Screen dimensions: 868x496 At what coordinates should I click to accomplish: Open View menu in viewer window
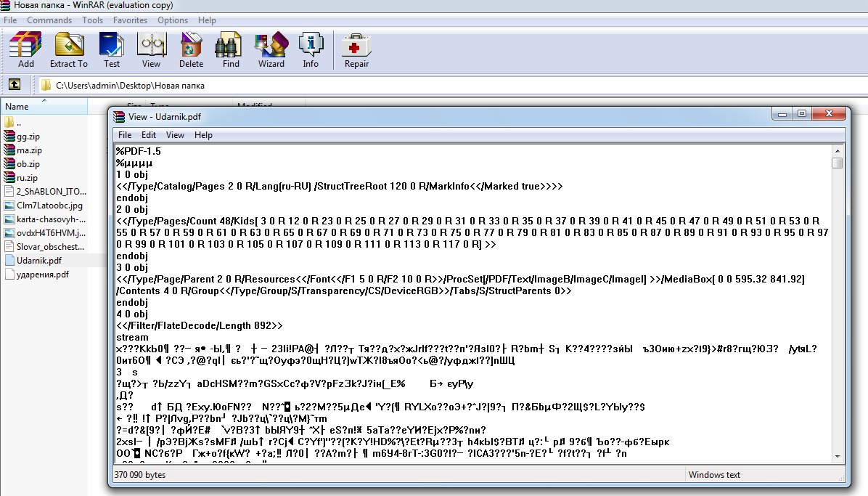(x=175, y=134)
